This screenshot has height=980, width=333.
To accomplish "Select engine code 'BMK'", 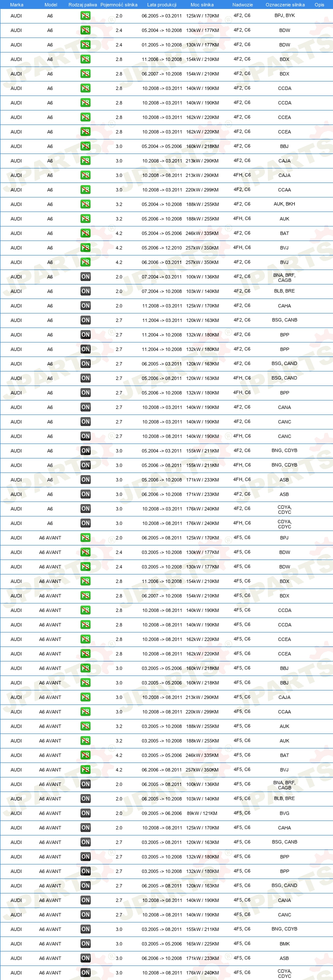I will point(284,944).
